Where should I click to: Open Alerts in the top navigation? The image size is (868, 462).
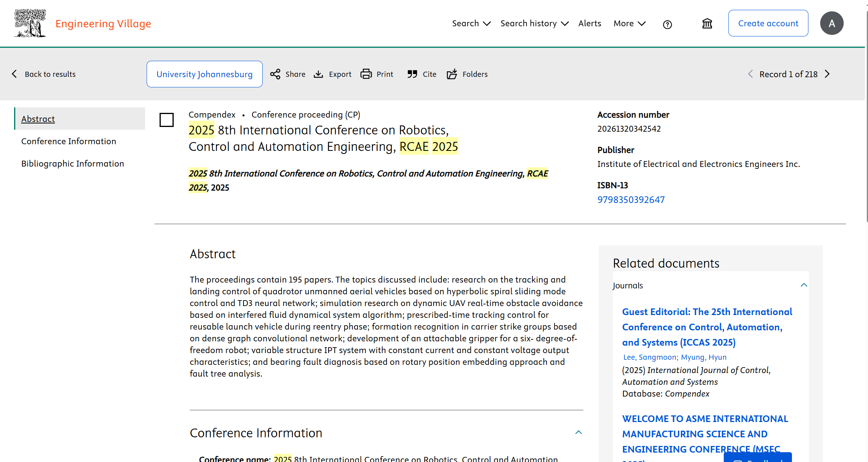589,24
